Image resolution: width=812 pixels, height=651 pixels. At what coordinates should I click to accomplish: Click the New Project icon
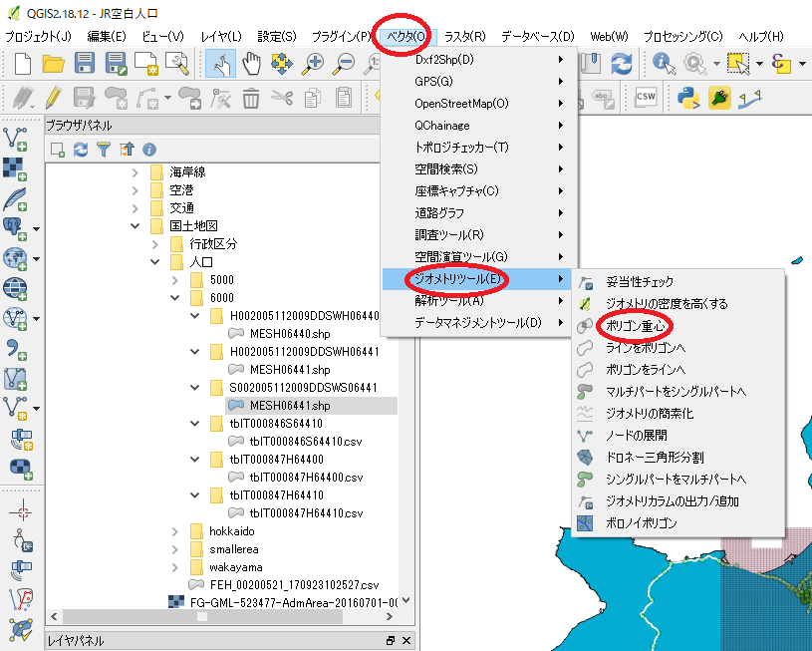click(23, 64)
